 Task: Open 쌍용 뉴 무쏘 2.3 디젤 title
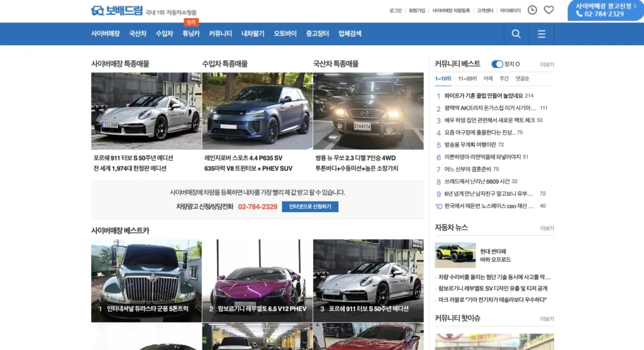coord(355,158)
